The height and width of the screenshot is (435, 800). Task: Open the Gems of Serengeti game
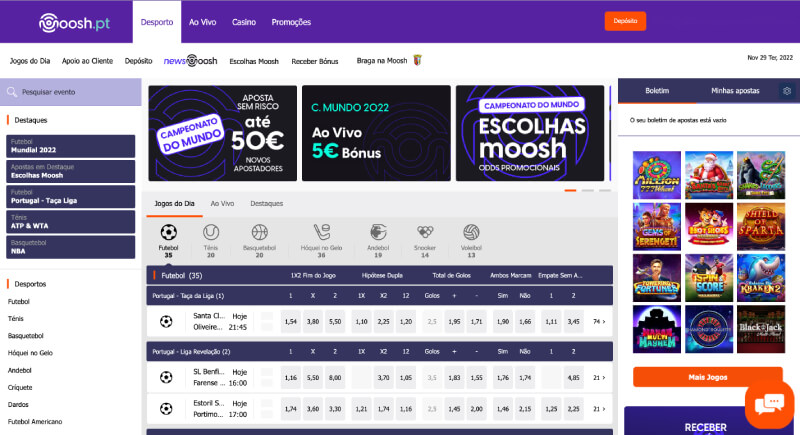point(657,226)
